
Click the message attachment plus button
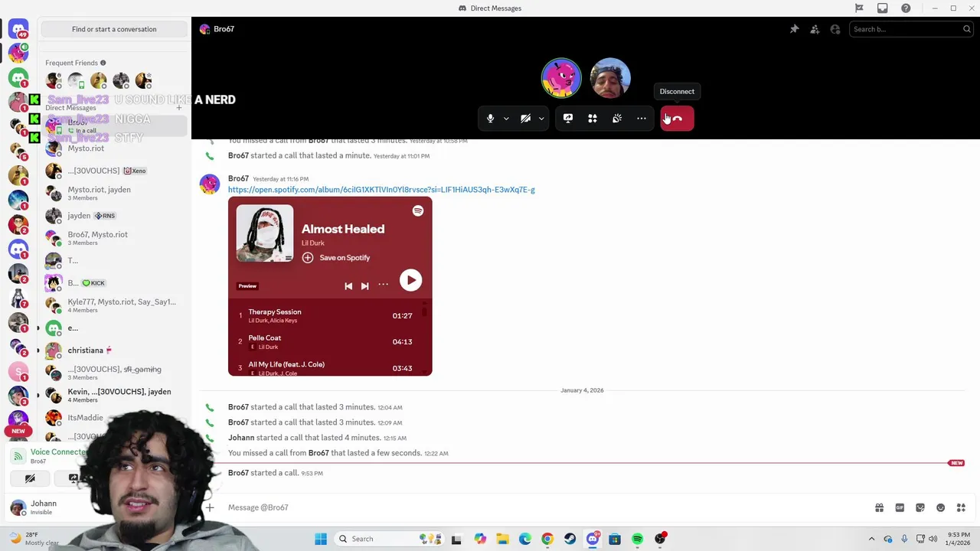tap(210, 507)
